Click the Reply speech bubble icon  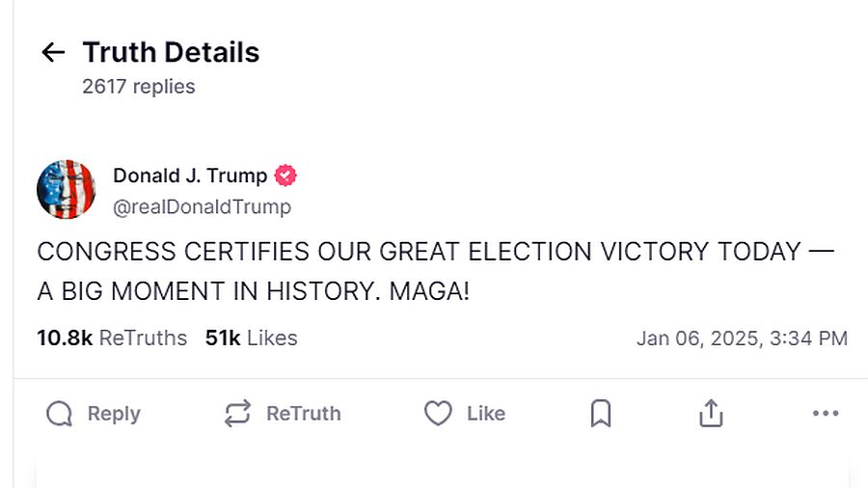pos(60,414)
